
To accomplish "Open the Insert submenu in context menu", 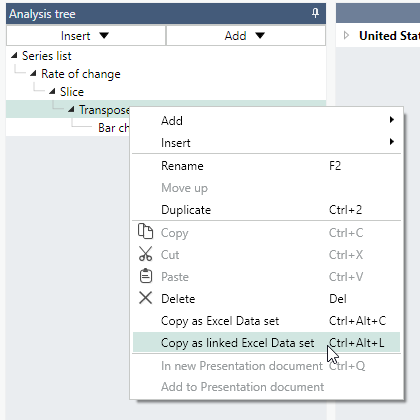I will pos(266,143).
